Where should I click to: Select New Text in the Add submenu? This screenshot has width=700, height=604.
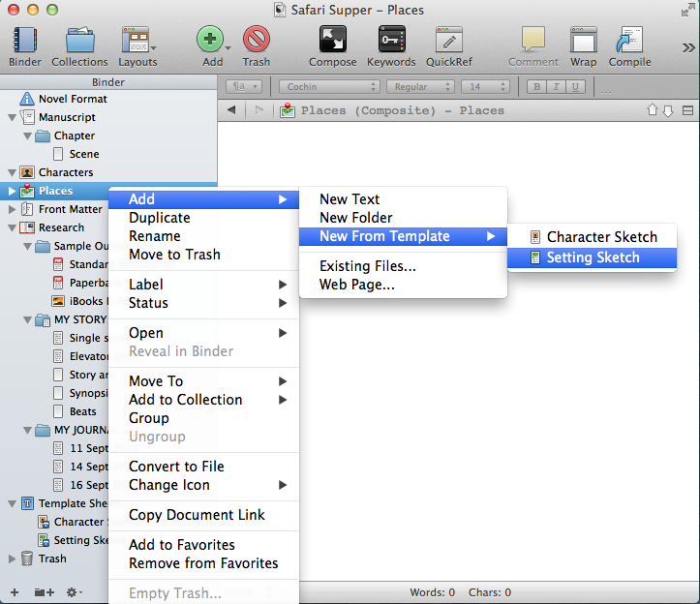[x=403, y=199]
